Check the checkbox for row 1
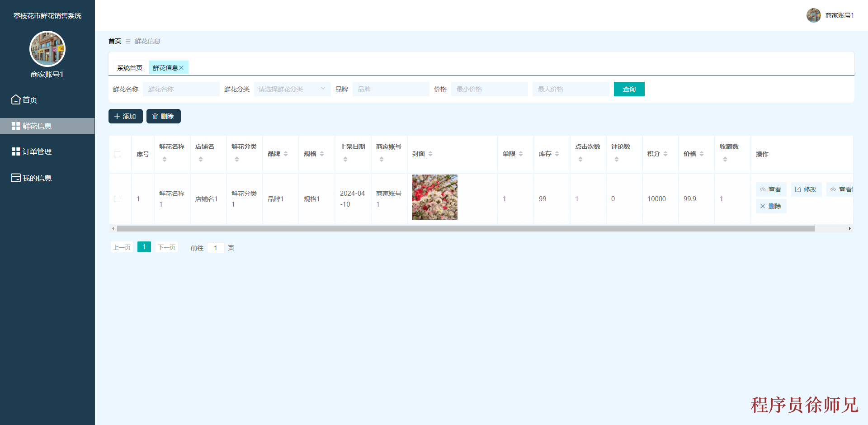Image resolution: width=868 pixels, height=425 pixels. (118, 199)
